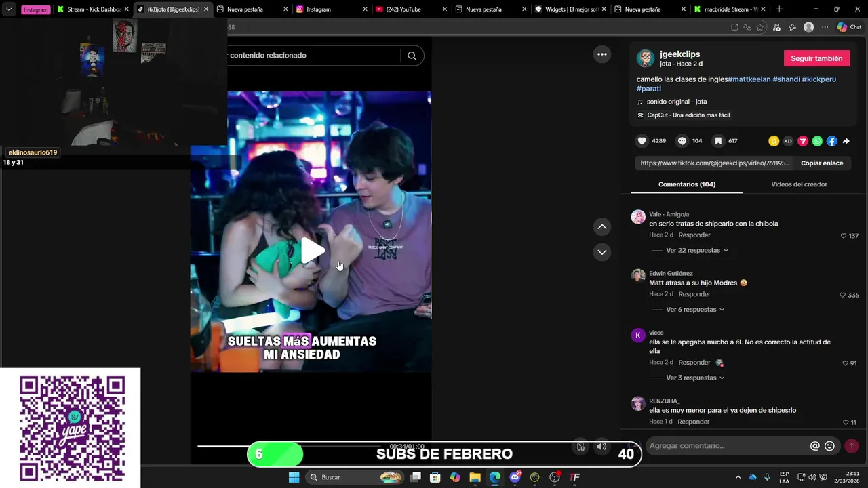Open the #kickperu hashtag link
The image size is (868, 488).
click(819, 79)
